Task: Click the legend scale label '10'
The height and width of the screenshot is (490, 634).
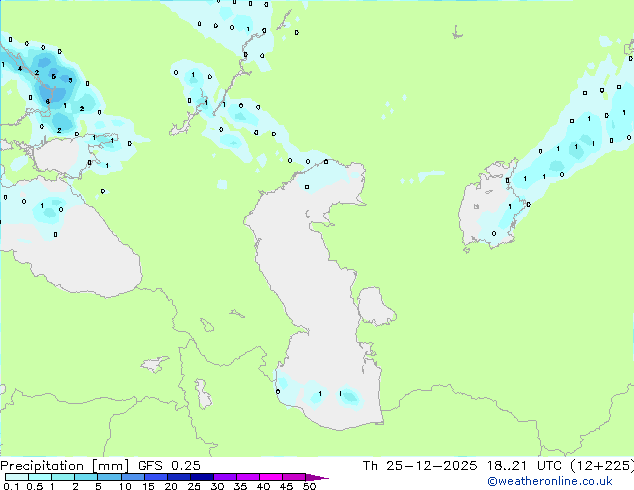Action: click(x=125, y=486)
